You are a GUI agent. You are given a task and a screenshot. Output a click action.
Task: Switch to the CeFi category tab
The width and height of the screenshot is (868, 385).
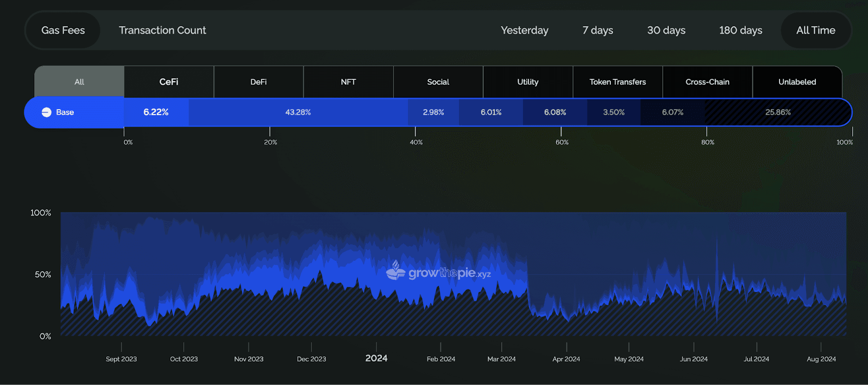tap(169, 82)
